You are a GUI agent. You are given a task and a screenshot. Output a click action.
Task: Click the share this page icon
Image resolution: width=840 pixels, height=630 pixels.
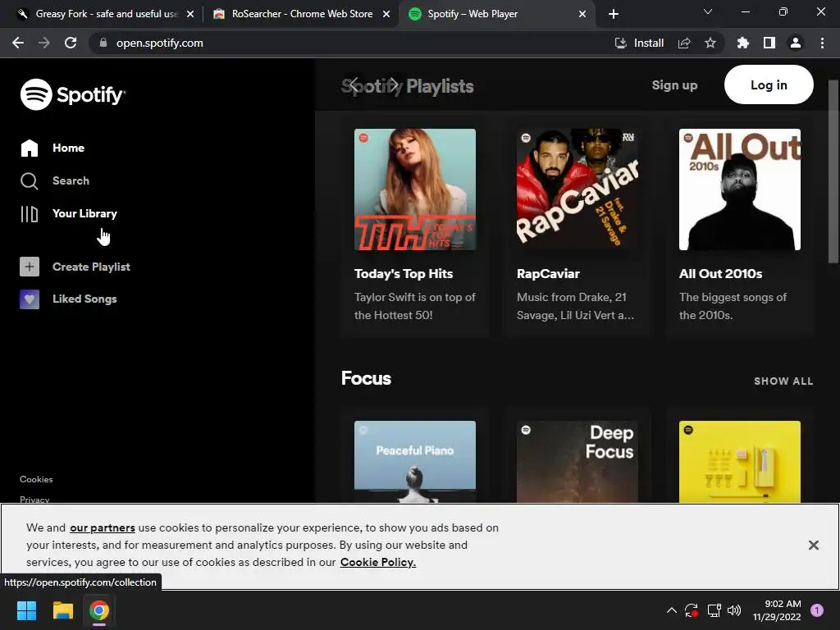[684, 43]
